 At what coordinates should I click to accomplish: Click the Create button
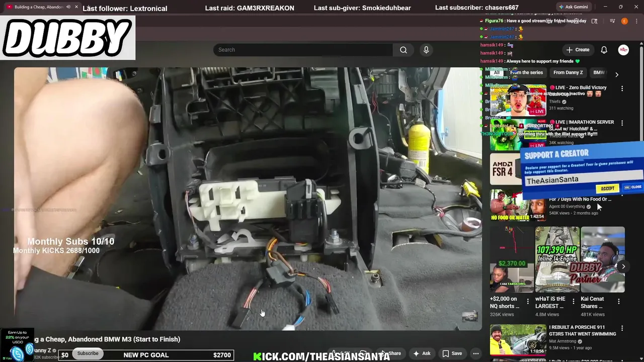(x=578, y=50)
